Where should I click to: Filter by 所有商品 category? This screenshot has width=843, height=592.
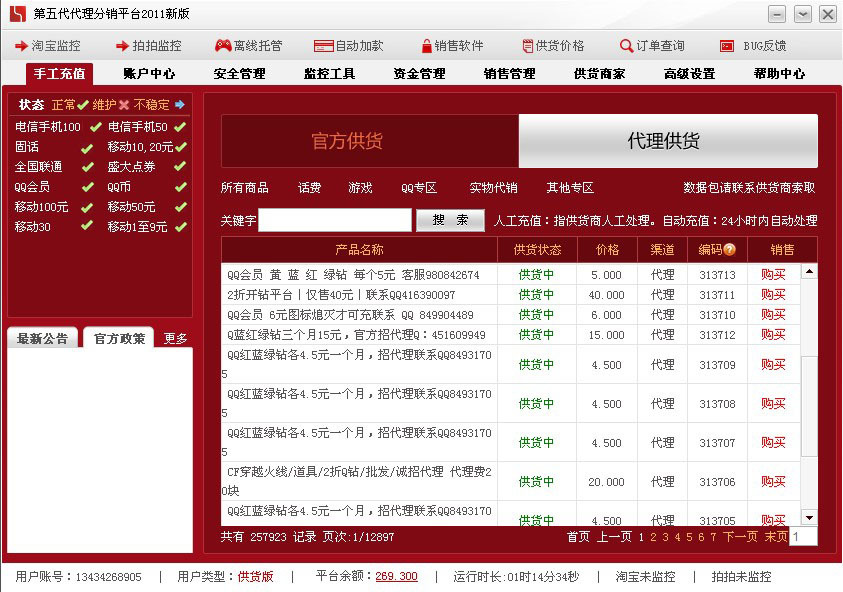(x=245, y=188)
